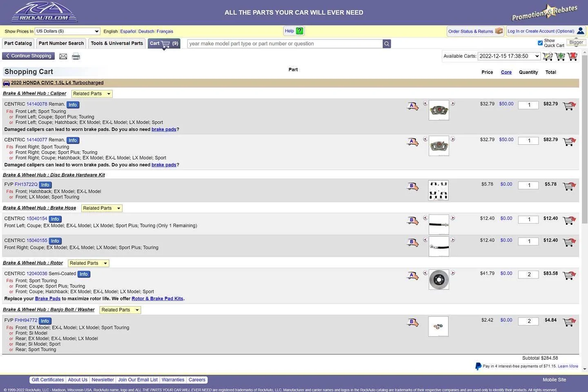The image size is (588, 392).
Task: Show next image arrow for brake hose 15040154
Action: click(452, 218)
